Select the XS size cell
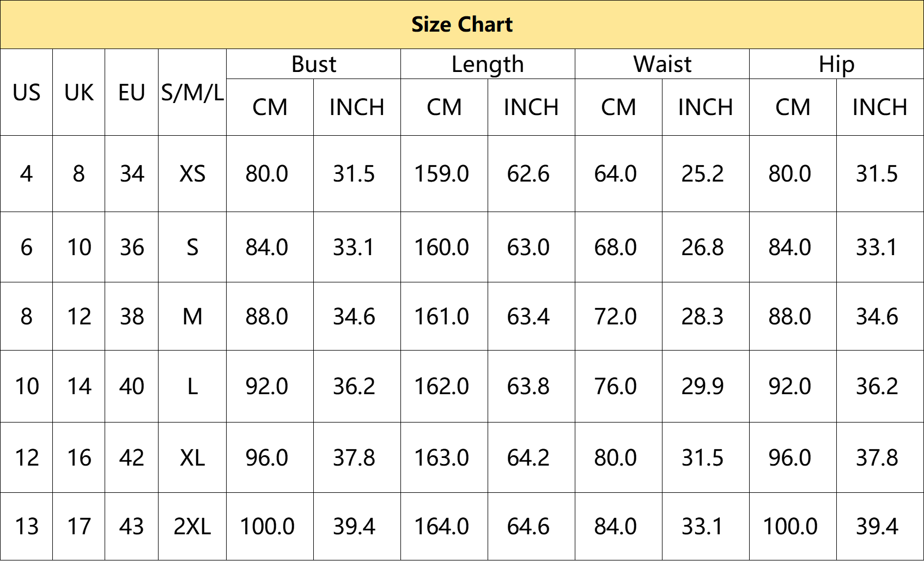The width and height of the screenshot is (924, 561). [192, 174]
